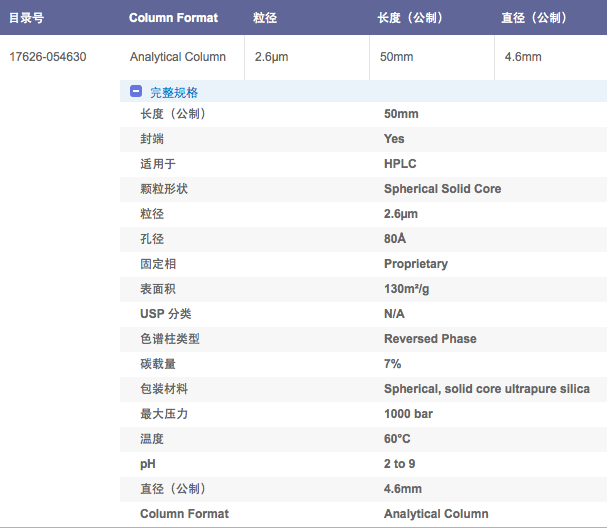Collapse the 完整规格 section with minus icon
This screenshot has height=528, width=607.
point(136,92)
